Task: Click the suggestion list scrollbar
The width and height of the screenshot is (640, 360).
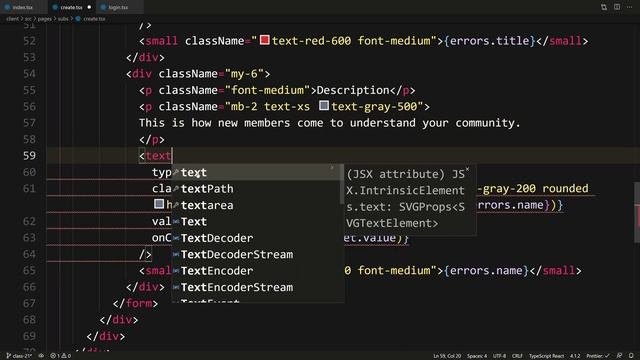Action: (342, 184)
